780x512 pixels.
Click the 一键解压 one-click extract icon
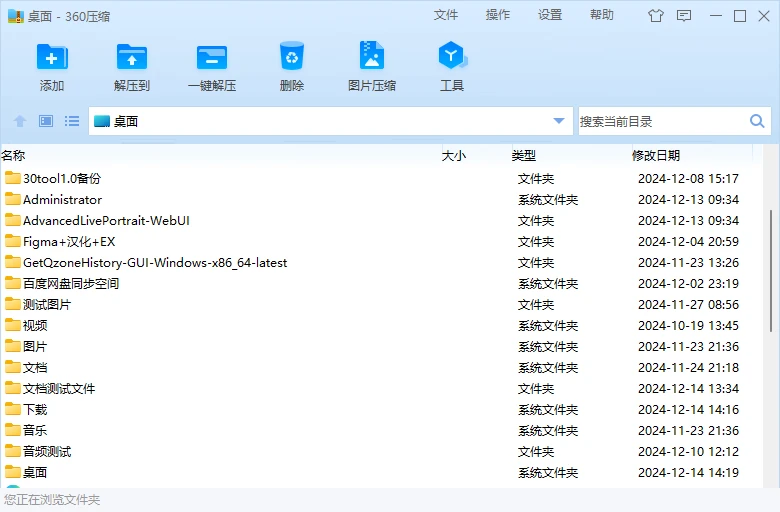coord(212,57)
